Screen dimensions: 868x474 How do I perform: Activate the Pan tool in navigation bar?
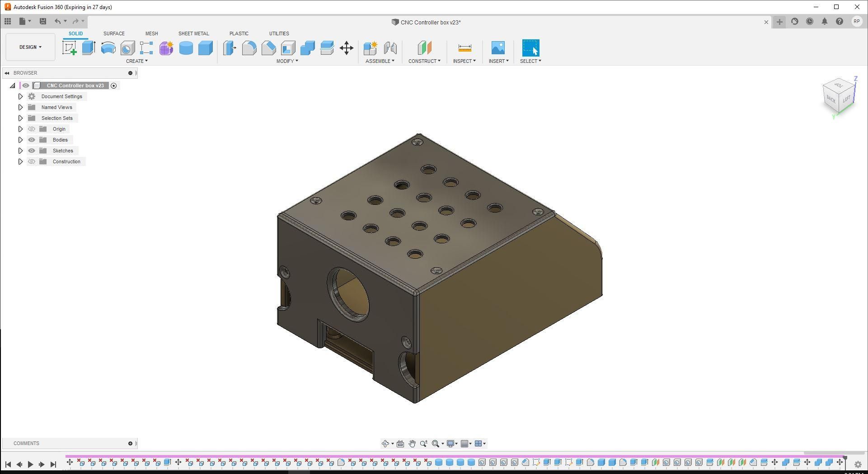412,444
